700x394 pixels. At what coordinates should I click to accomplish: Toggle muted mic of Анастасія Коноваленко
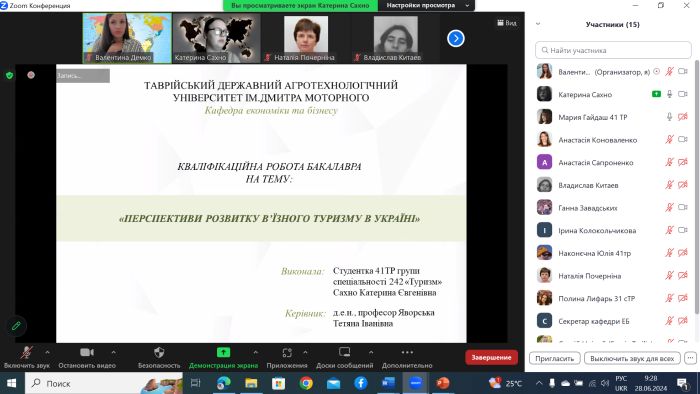pos(669,140)
